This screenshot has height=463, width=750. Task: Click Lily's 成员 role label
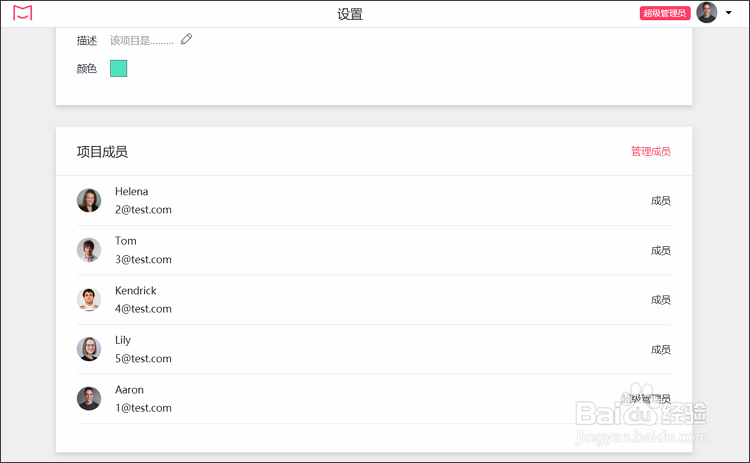(x=660, y=350)
